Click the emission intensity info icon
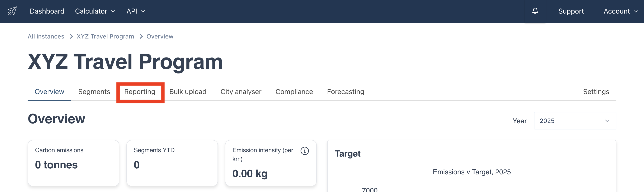Viewport: 644px width, 192px height. tap(304, 151)
